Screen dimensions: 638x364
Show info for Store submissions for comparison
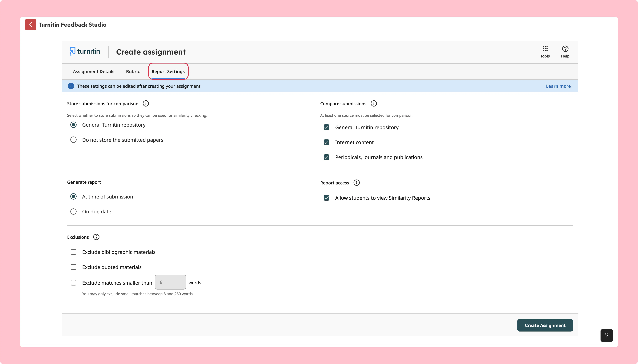(x=146, y=103)
